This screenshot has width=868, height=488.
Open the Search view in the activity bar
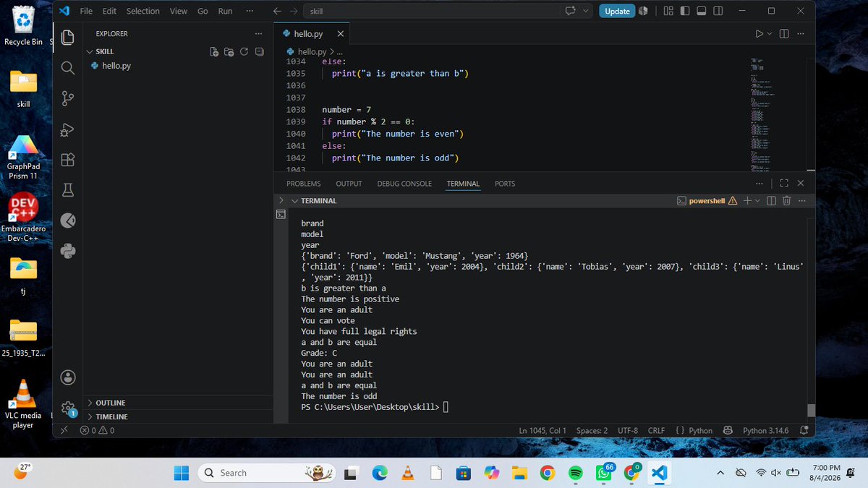pos(68,68)
